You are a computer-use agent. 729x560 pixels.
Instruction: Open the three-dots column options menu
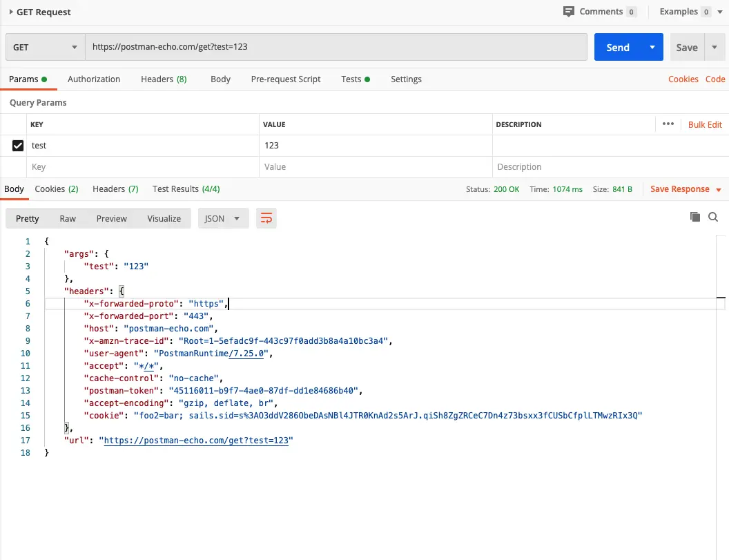pos(668,124)
